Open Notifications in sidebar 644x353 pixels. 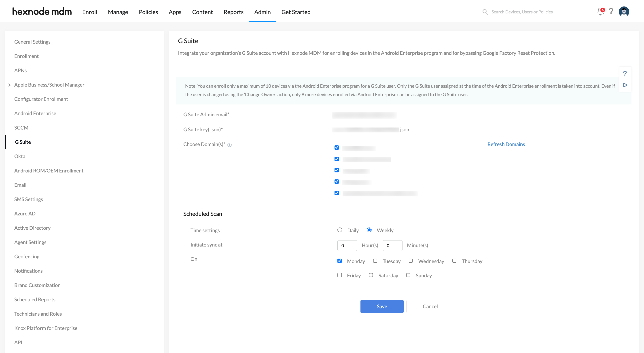[x=28, y=271]
